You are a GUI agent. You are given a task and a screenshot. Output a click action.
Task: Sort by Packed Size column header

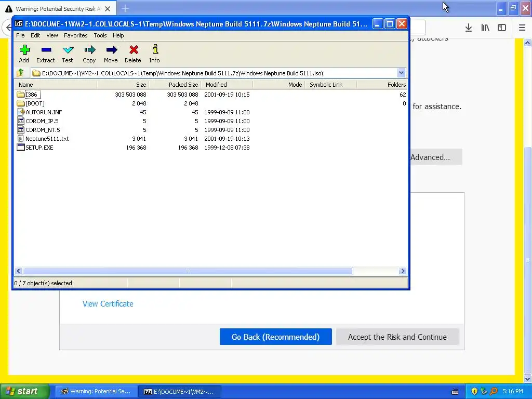[175, 85]
